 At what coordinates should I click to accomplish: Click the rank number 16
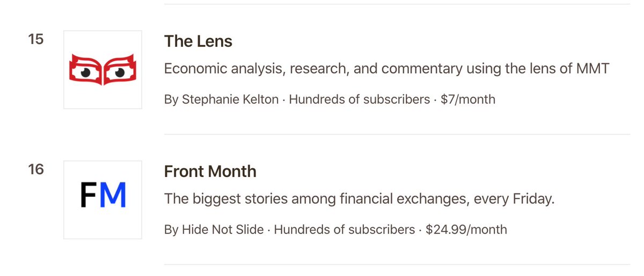click(36, 170)
